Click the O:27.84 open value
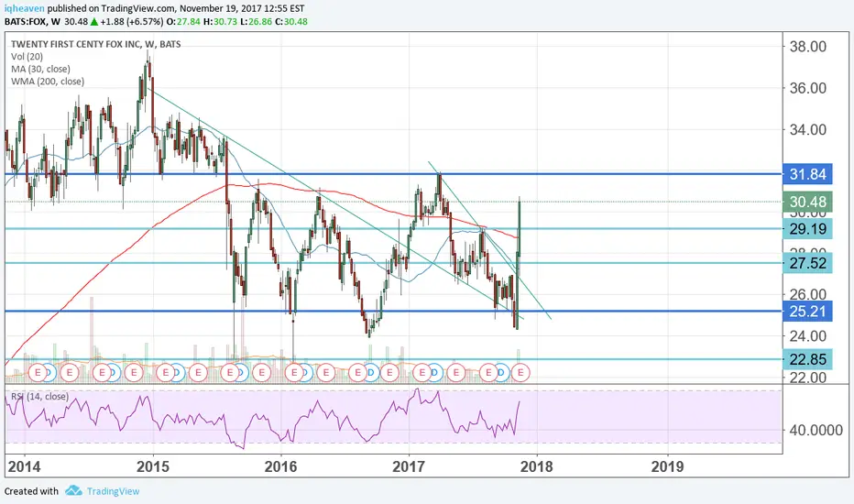 (x=183, y=22)
